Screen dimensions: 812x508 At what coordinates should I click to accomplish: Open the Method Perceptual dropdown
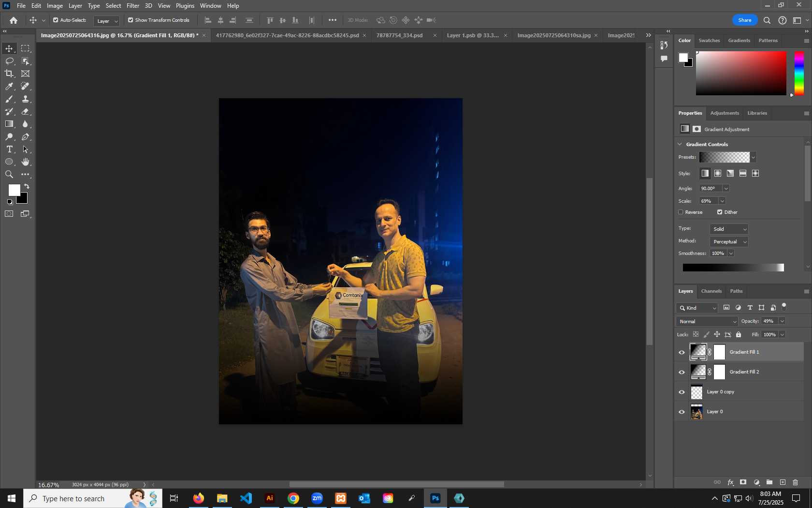coord(729,241)
